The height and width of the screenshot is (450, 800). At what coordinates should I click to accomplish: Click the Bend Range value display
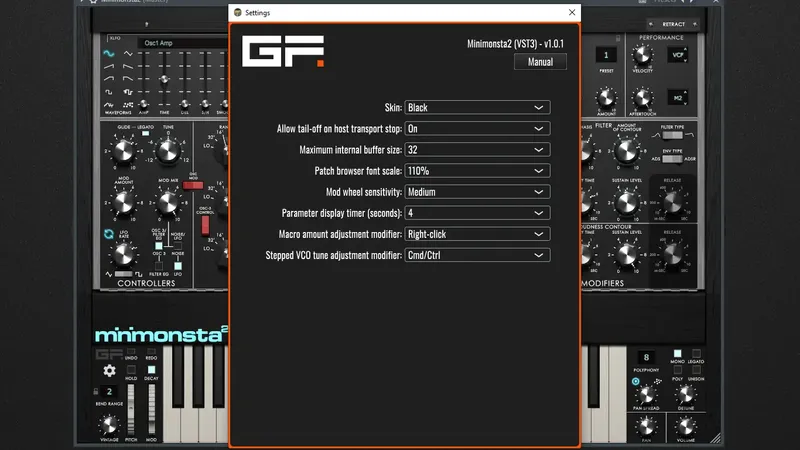109,391
